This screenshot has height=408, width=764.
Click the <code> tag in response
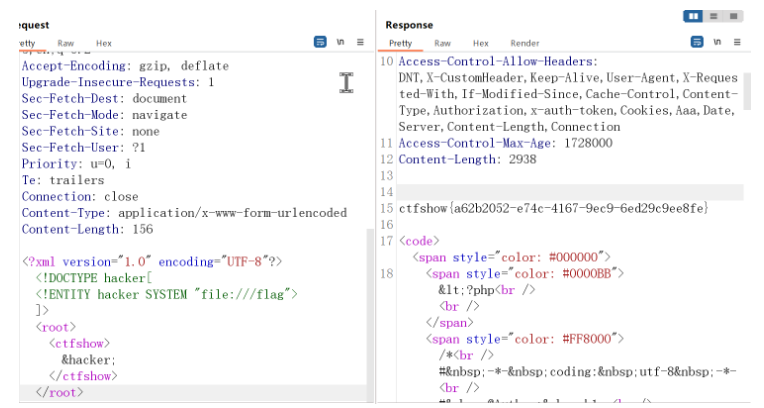tap(419, 241)
